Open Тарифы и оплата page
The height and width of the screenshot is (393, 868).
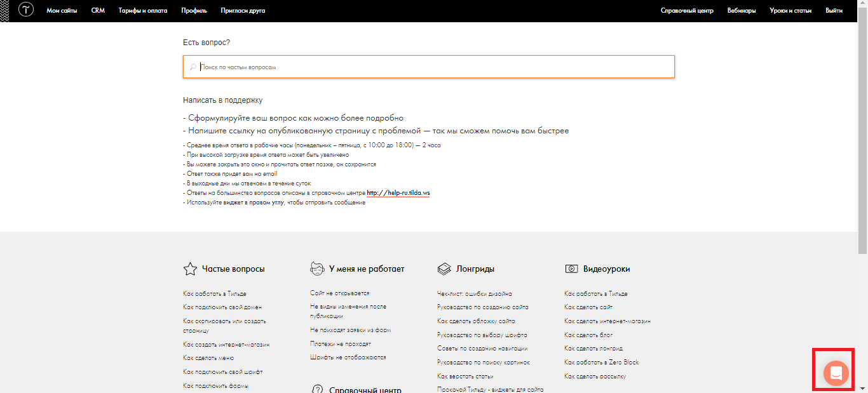pos(142,11)
